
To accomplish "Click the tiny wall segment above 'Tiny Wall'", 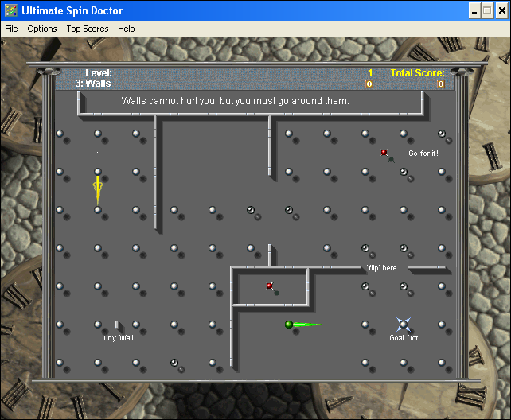I will coord(117,325).
